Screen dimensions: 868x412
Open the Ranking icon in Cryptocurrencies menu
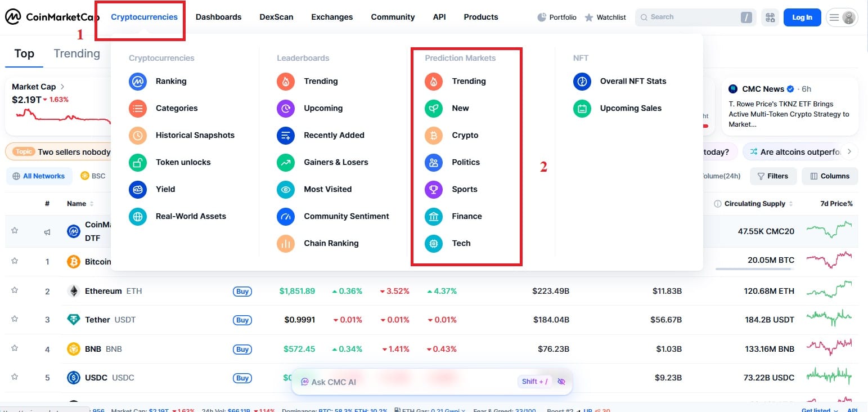(x=138, y=81)
